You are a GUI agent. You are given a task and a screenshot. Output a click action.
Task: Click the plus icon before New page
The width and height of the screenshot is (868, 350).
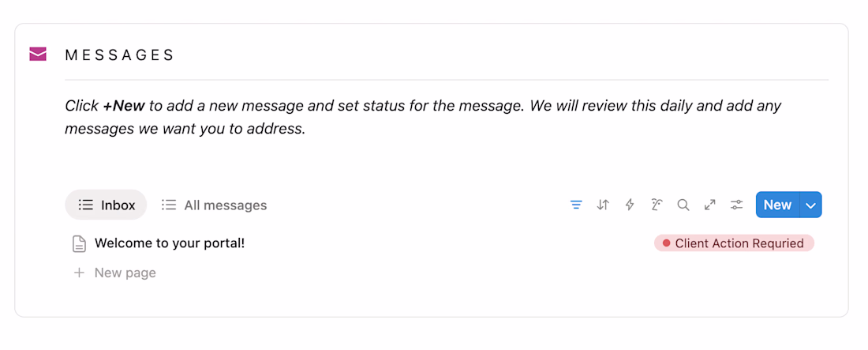[x=79, y=273]
